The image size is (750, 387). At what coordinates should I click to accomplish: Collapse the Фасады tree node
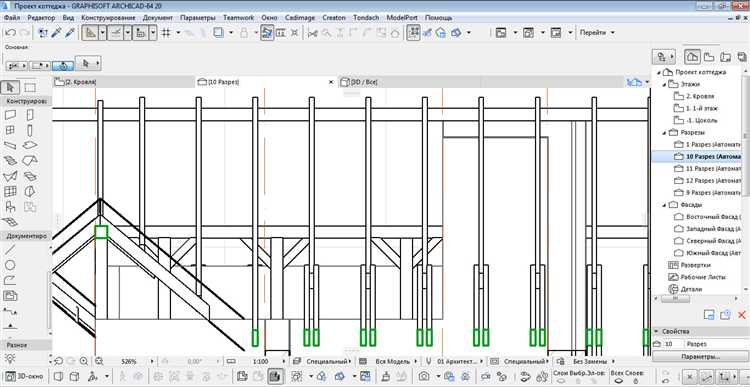pyautogui.click(x=664, y=205)
